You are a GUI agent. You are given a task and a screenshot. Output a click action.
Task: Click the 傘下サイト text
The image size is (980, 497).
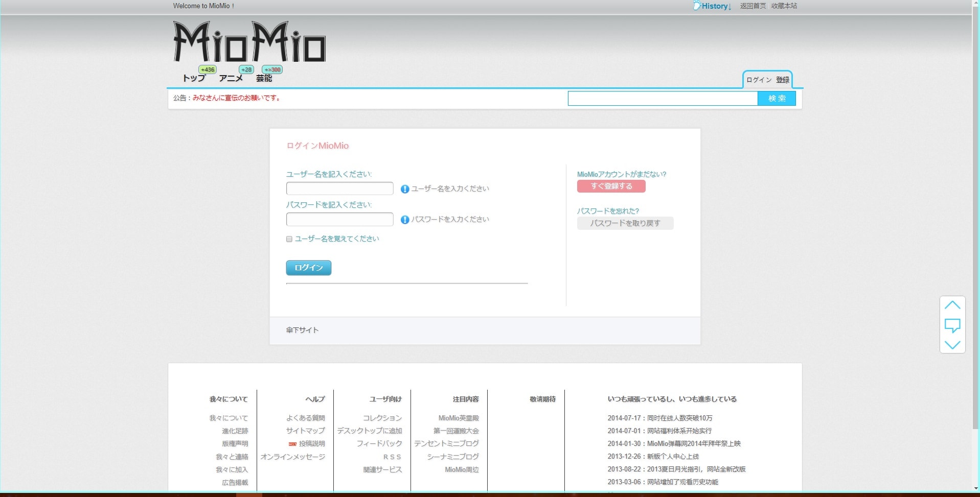[303, 330]
